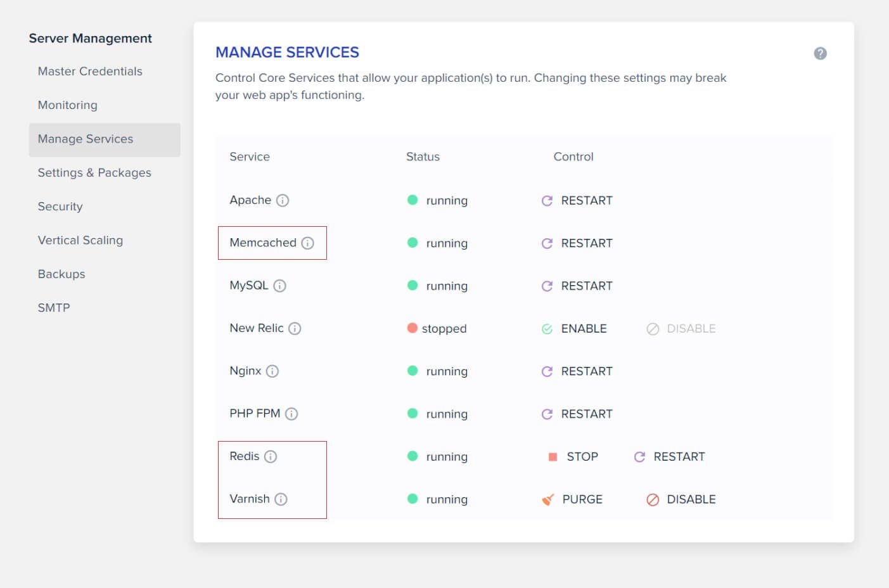
Task: Open the Redis info icon
Action: coord(271,457)
